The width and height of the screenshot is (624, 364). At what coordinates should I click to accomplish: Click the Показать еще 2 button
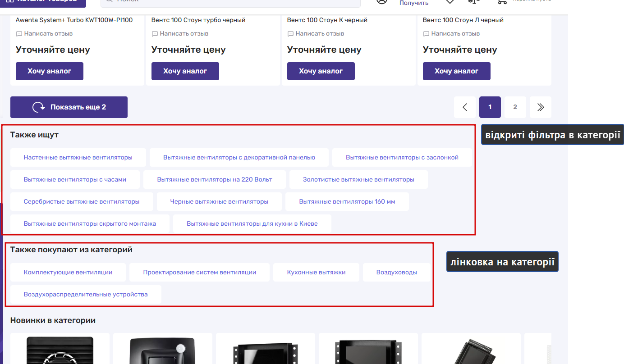coord(69,107)
